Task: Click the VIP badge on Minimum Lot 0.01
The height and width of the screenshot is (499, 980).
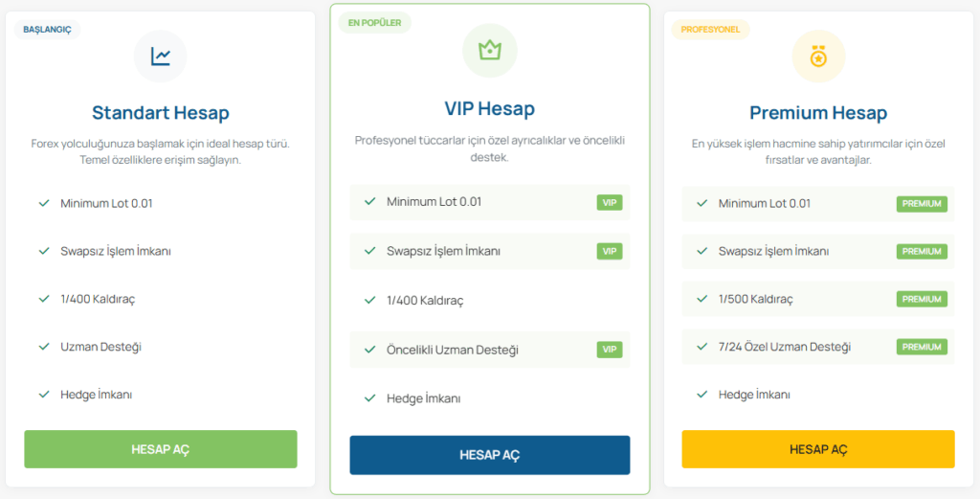Action: [x=610, y=202]
